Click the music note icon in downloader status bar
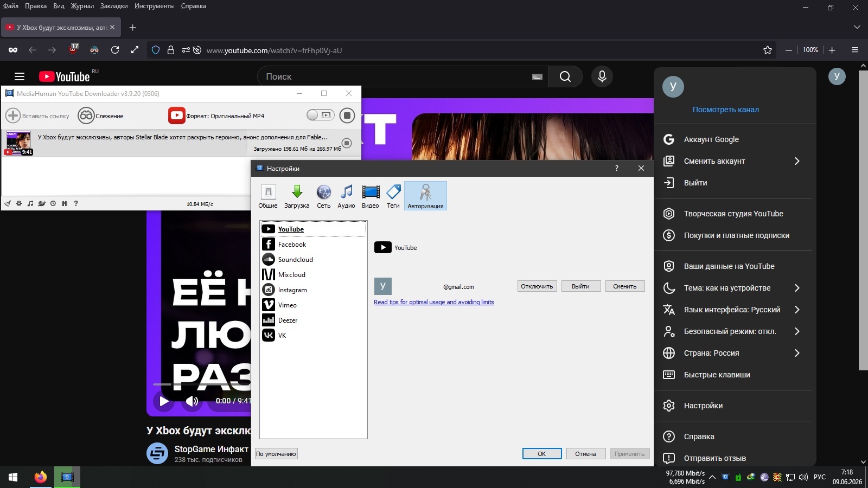This screenshot has width=868, height=488. click(30, 204)
